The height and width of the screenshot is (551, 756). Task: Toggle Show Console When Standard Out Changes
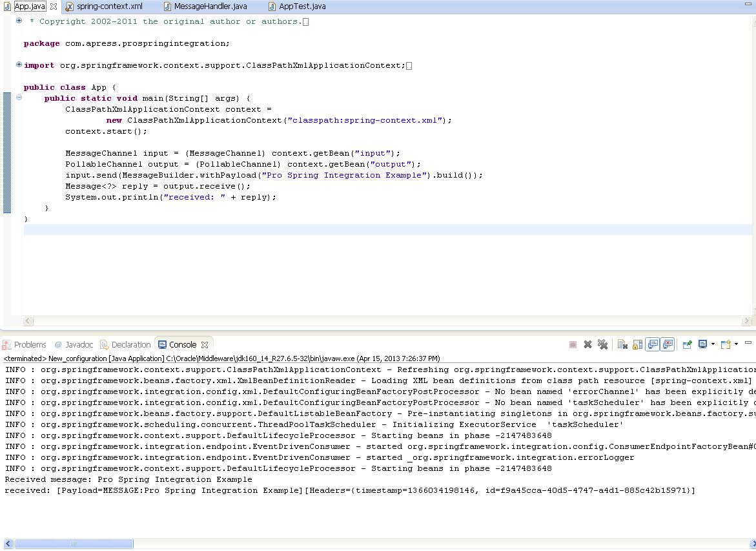point(653,344)
